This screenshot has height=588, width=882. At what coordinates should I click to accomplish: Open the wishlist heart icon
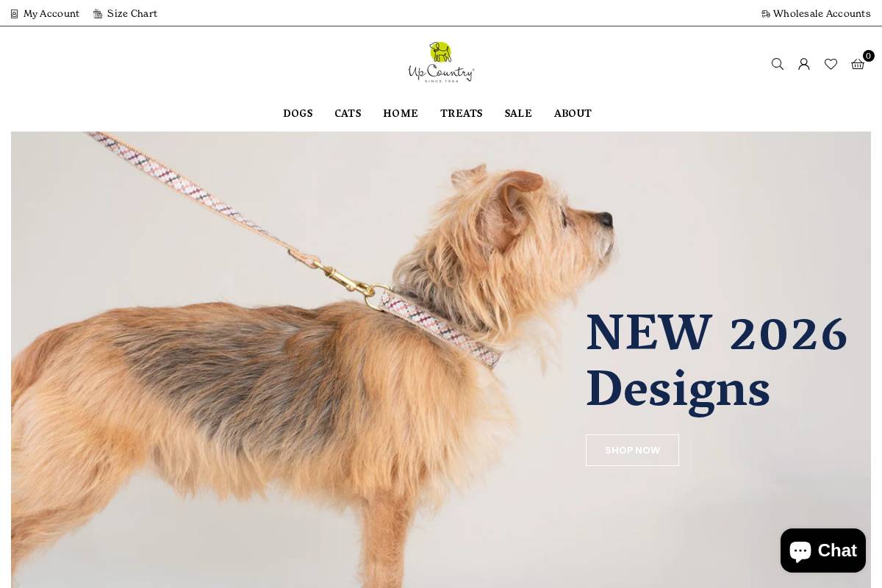[831, 64]
